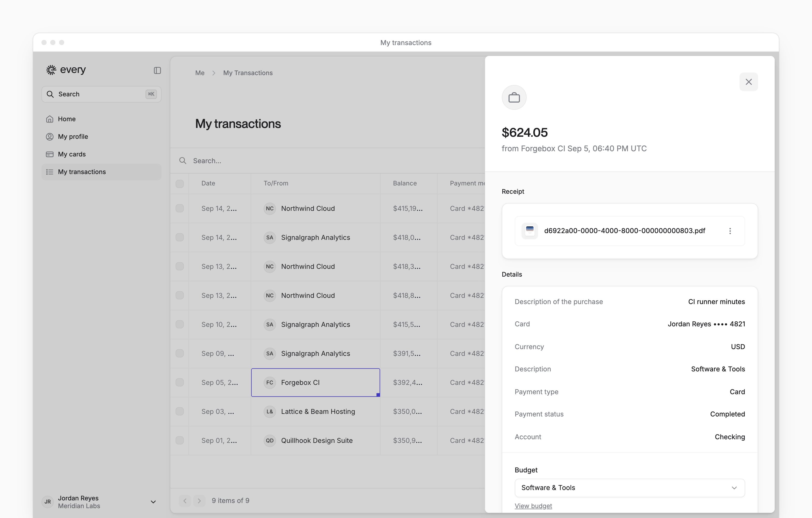Click the View budget link
The width and height of the screenshot is (812, 518).
[533, 506]
